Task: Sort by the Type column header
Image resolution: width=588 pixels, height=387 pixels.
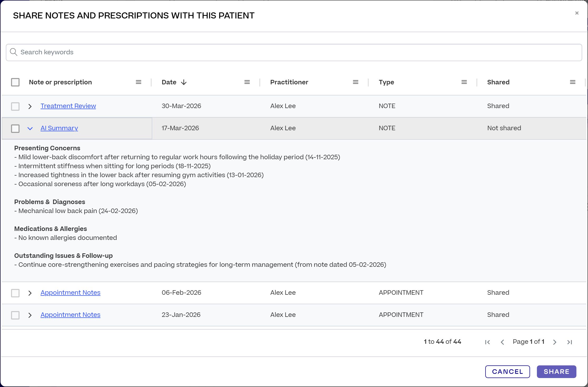Action: 386,82
